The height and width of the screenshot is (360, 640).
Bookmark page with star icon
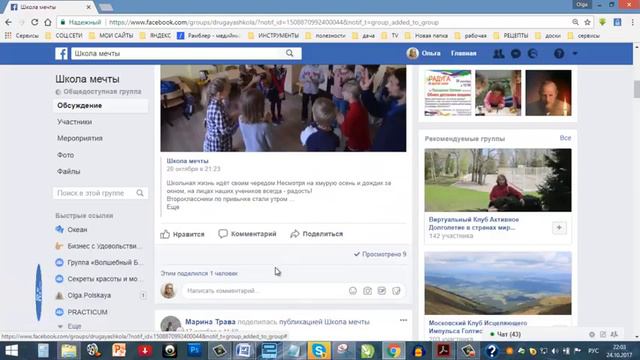[587, 22]
